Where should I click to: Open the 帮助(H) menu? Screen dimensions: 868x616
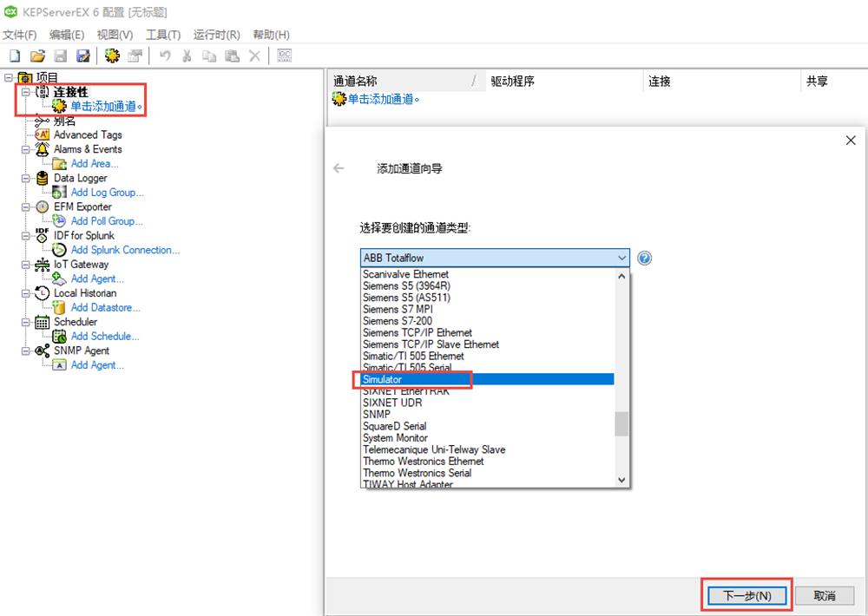pos(271,35)
